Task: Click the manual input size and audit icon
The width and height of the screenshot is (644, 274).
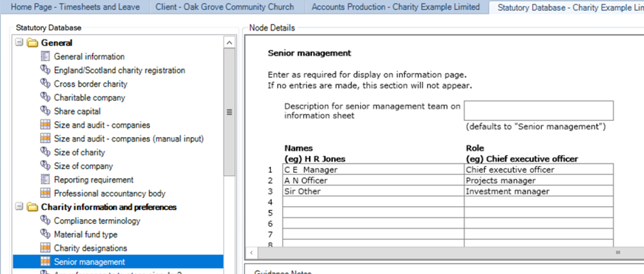Action: 46,139
